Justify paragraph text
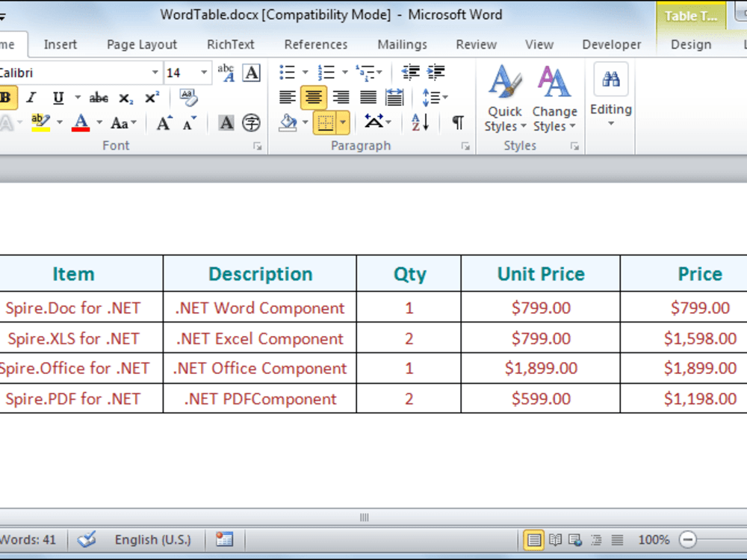Screen dimensions: 747x560 click(x=368, y=98)
